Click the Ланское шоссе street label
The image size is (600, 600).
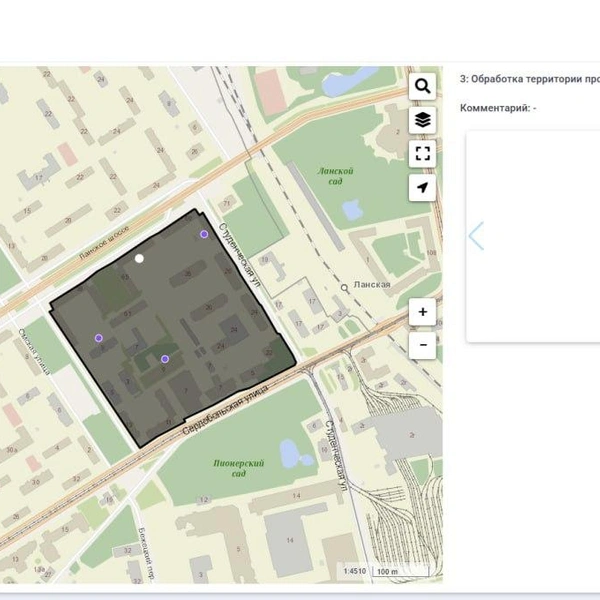click(x=104, y=243)
